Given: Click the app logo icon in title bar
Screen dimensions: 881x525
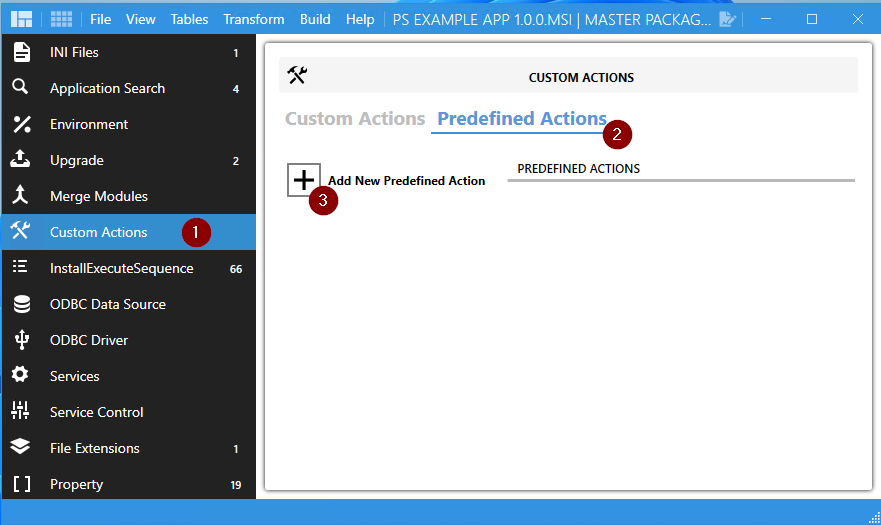Looking at the screenshot, I should (x=21, y=19).
